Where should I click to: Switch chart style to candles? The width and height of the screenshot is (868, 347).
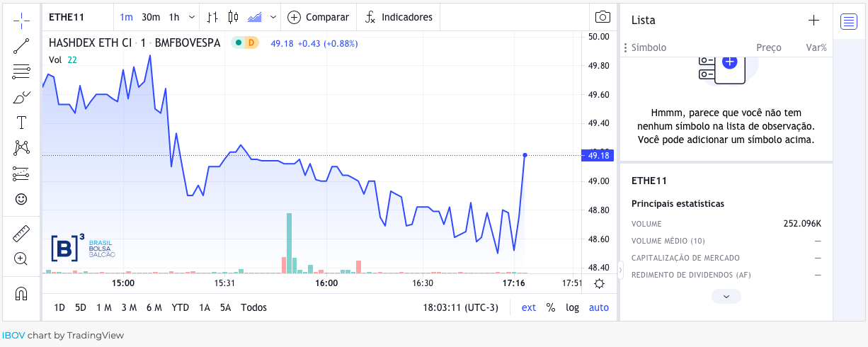234,17
